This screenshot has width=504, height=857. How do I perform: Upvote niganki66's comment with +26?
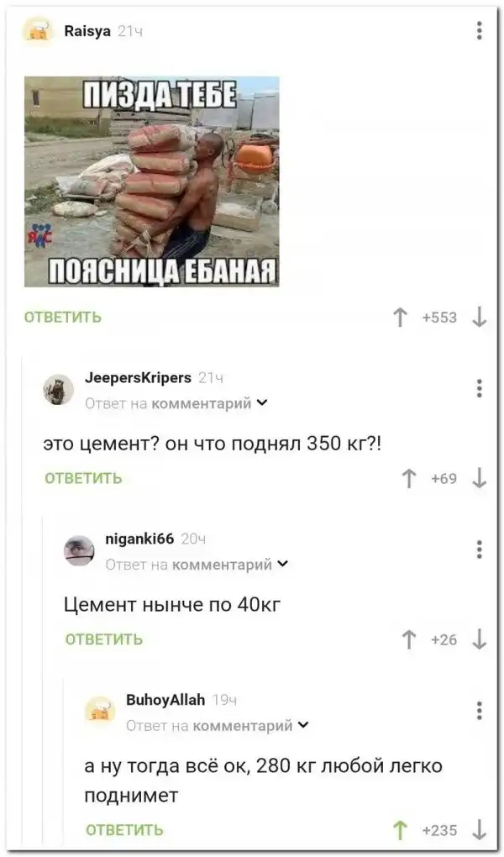(x=408, y=639)
